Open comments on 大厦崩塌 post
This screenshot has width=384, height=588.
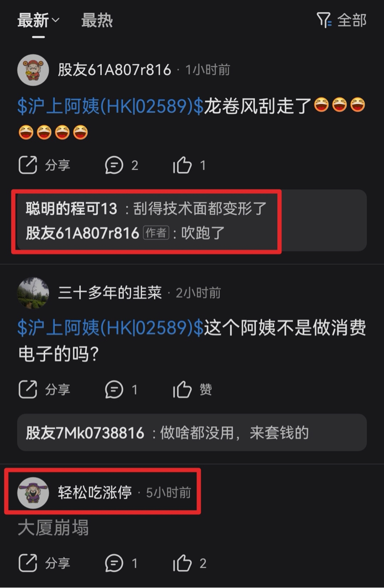pos(121,563)
